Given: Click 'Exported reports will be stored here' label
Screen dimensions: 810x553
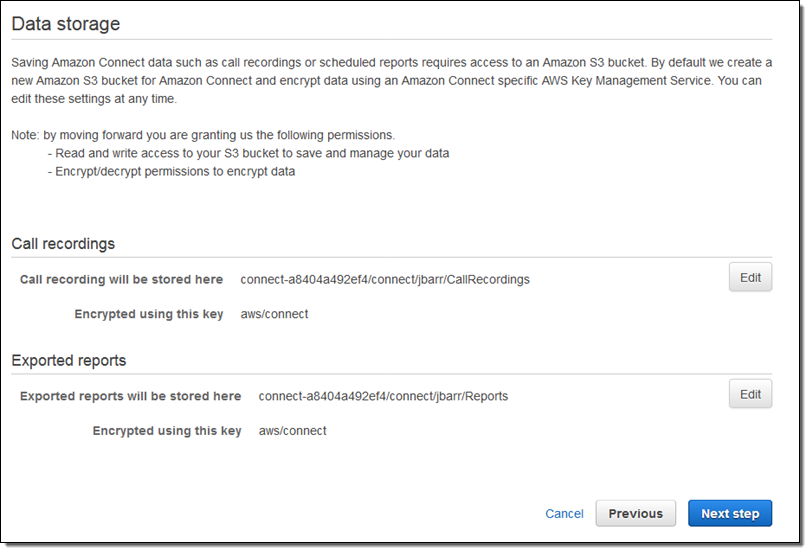Looking at the screenshot, I should click(x=131, y=396).
